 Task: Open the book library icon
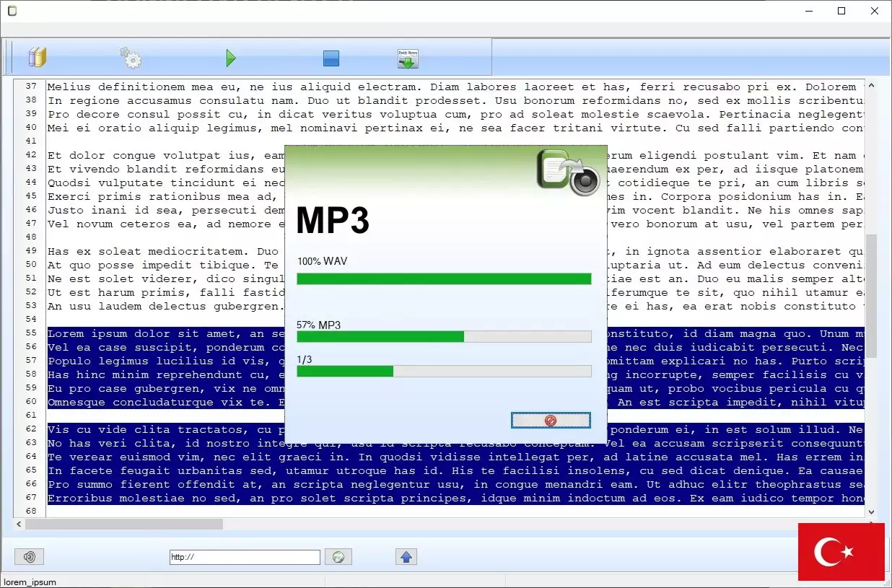[37, 57]
